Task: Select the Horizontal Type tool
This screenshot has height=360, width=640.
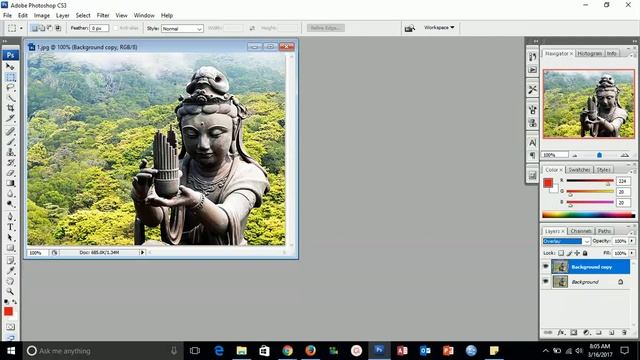Action: coord(10,227)
